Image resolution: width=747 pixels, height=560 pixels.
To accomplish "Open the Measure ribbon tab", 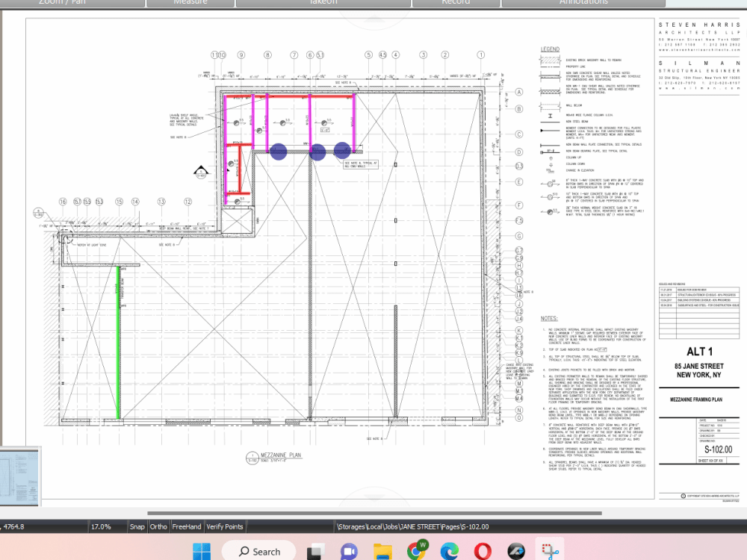I will [x=190, y=3].
